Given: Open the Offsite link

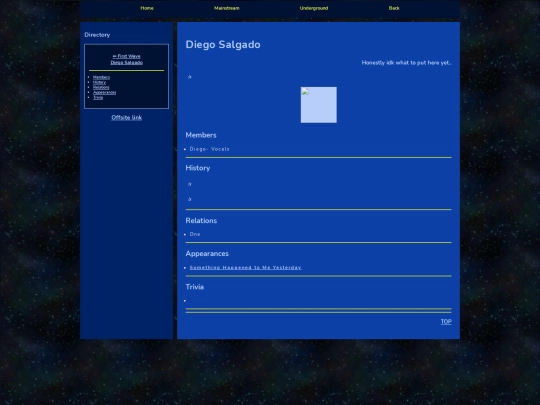Looking at the screenshot, I should (126, 117).
